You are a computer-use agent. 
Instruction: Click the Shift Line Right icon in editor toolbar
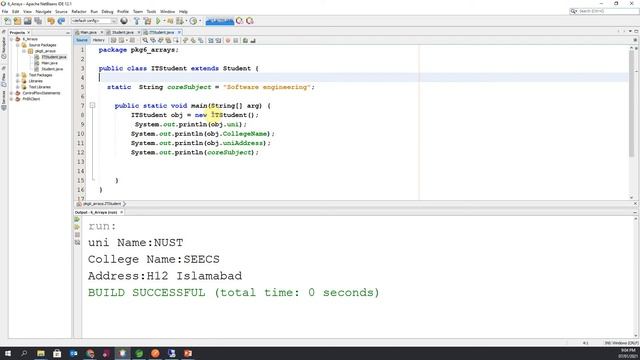click(x=218, y=40)
